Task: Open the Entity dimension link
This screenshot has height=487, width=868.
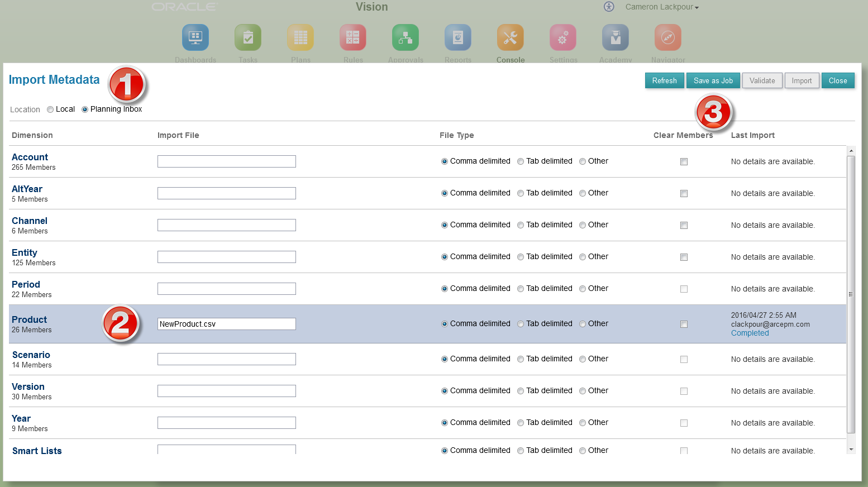Action: click(25, 253)
